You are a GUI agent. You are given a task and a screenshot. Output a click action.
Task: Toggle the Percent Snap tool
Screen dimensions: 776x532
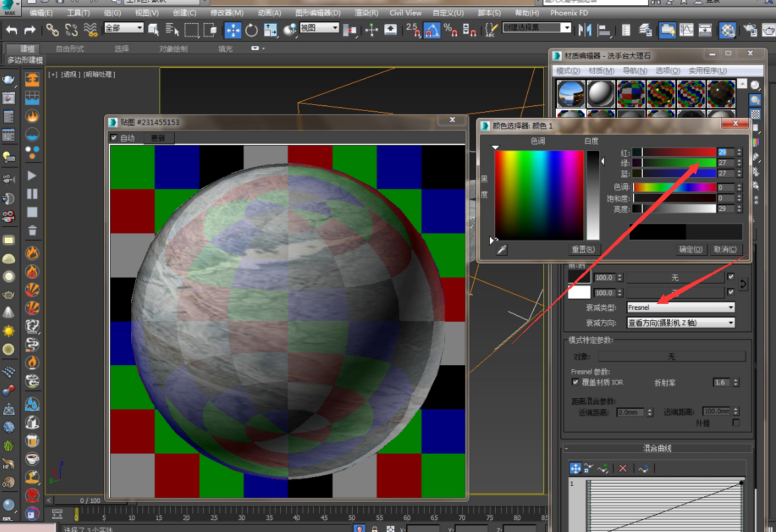450,30
